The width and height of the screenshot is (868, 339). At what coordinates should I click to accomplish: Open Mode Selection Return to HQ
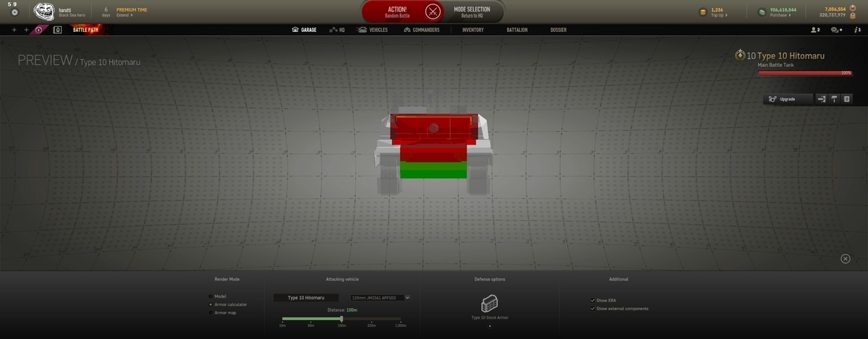coord(472,12)
